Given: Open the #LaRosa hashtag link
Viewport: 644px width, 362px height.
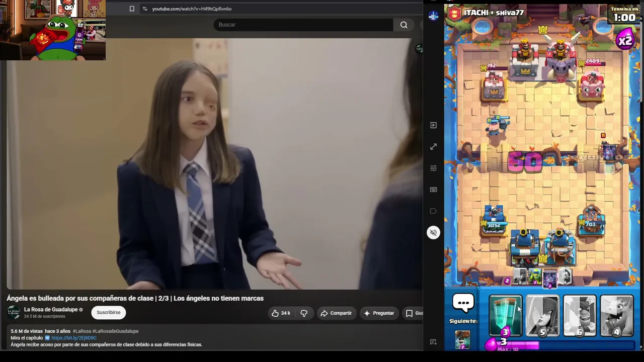Looking at the screenshot, I should coord(82,331).
